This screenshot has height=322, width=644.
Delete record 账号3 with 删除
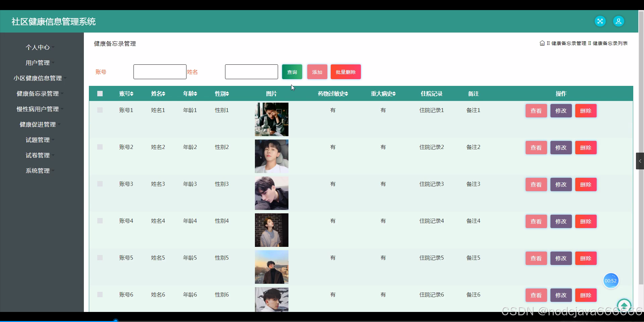[x=586, y=184]
